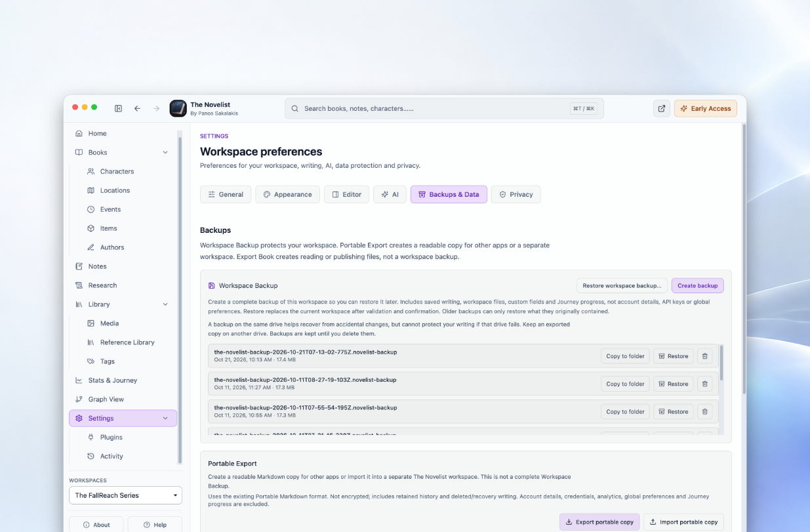
Task: Click Restore workspace backup... button
Action: (x=622, y=285)
